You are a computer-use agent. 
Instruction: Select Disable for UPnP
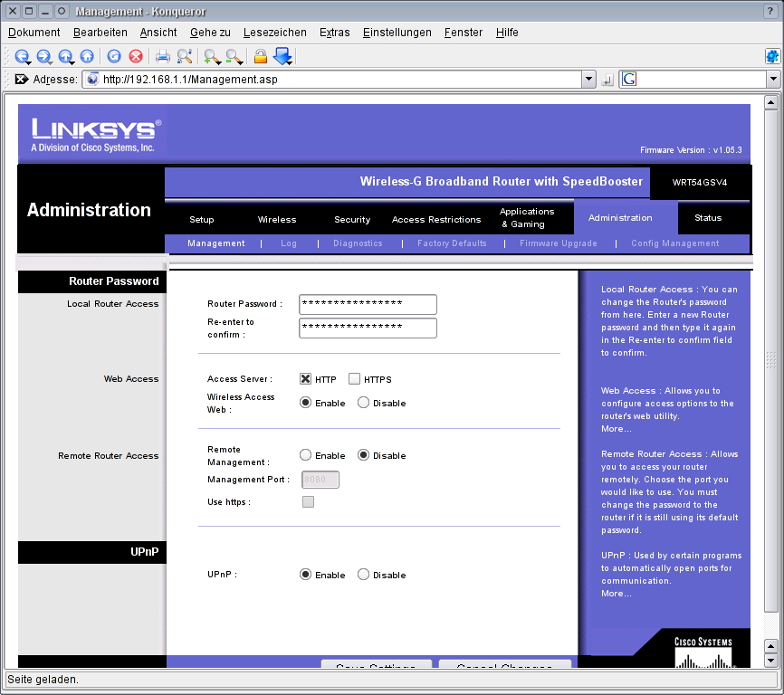(x=364, y=575)
